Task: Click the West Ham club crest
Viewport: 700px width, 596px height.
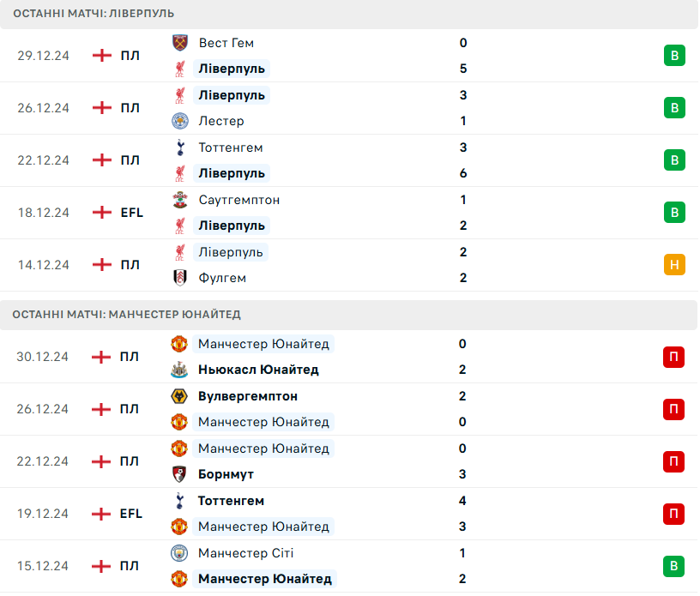Action: click(180, 43)
